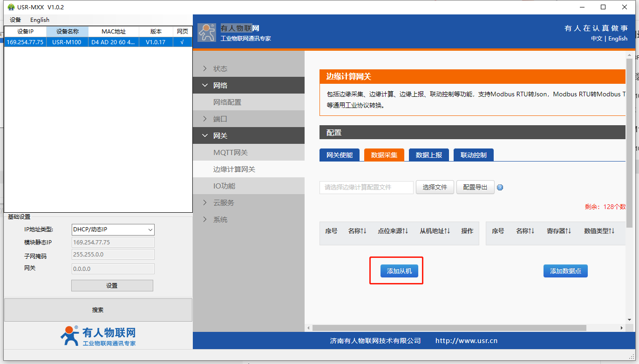Click the 配置导出 button
Image resolution: width=639 pixels, height=364 pixels.
click(476, 187)
